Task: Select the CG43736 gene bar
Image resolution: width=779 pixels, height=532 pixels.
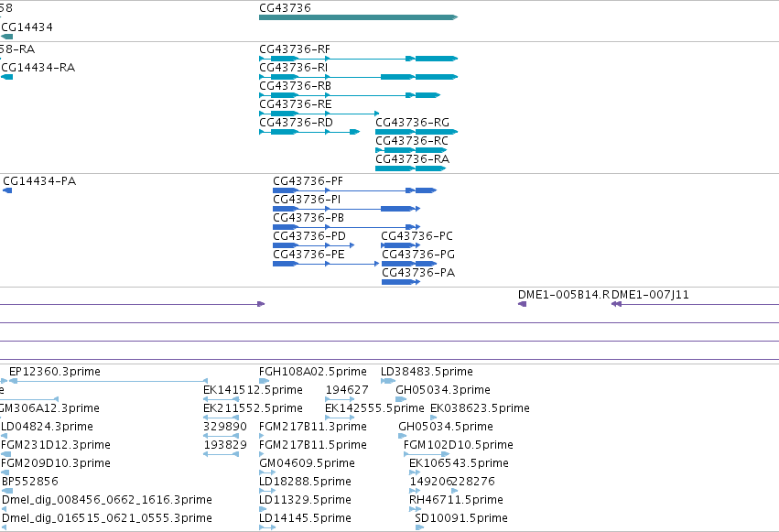Action: tap(358, 17)
